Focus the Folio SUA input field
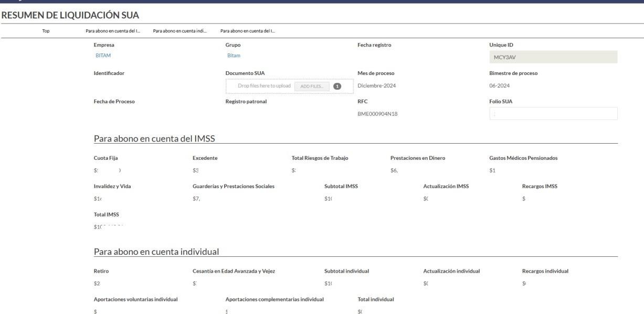This screenshot has width=644, height=314. click(x=553, y=114)
